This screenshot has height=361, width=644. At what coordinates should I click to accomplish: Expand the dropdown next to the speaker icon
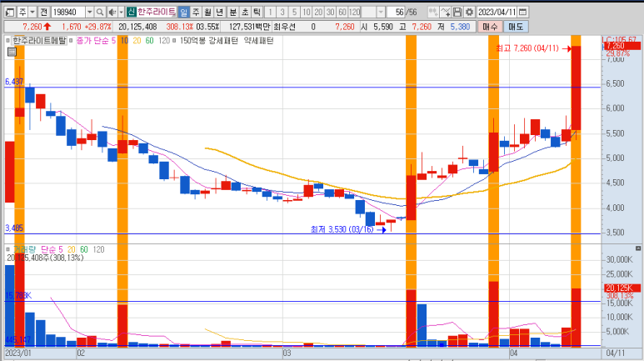[121, 12]
